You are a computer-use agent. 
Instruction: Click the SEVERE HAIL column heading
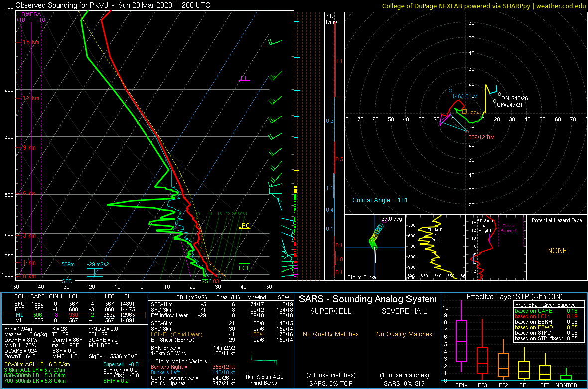pos(404,311)
